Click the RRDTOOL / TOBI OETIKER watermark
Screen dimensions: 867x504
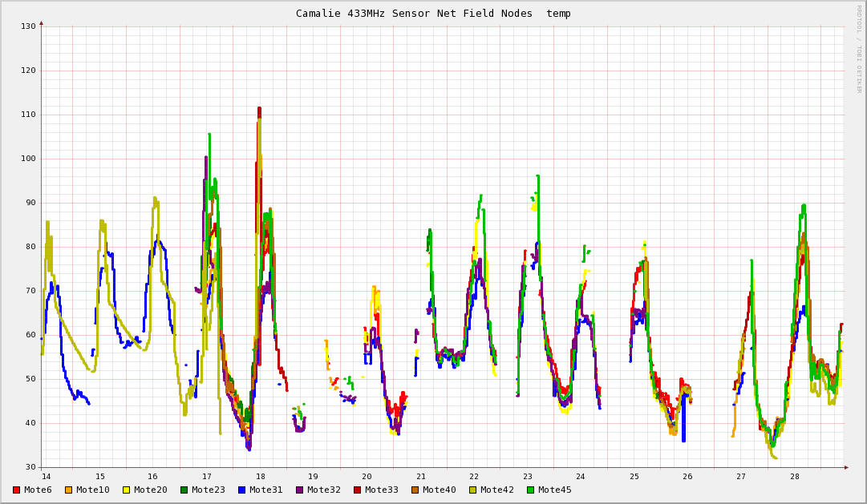857,48
